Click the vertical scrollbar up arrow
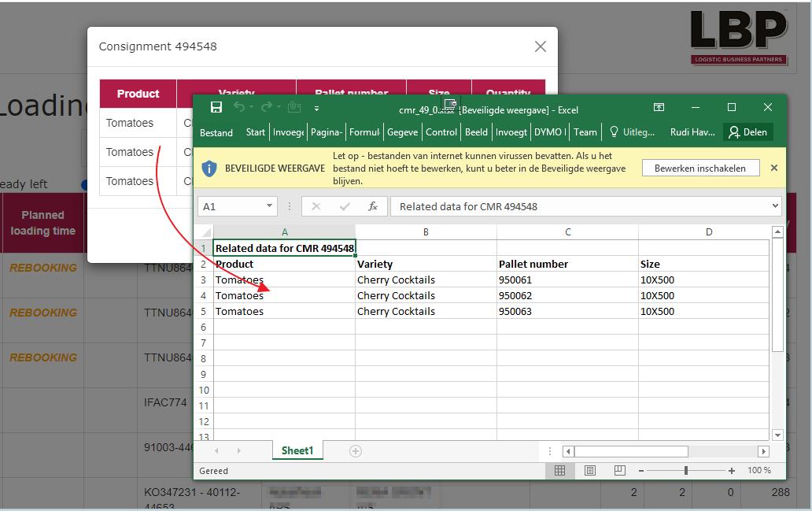Image resolution: width=812 pixels, height=511 pixels. (777, 232)
